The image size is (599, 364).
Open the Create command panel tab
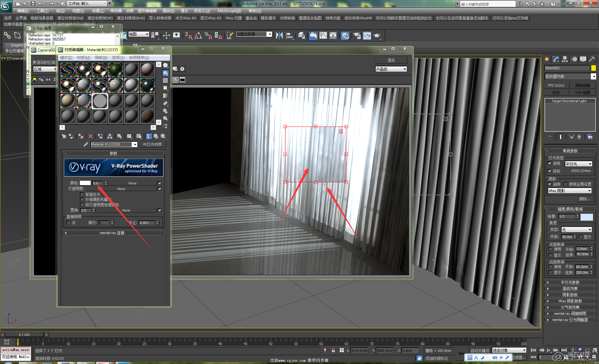[547, 59]
